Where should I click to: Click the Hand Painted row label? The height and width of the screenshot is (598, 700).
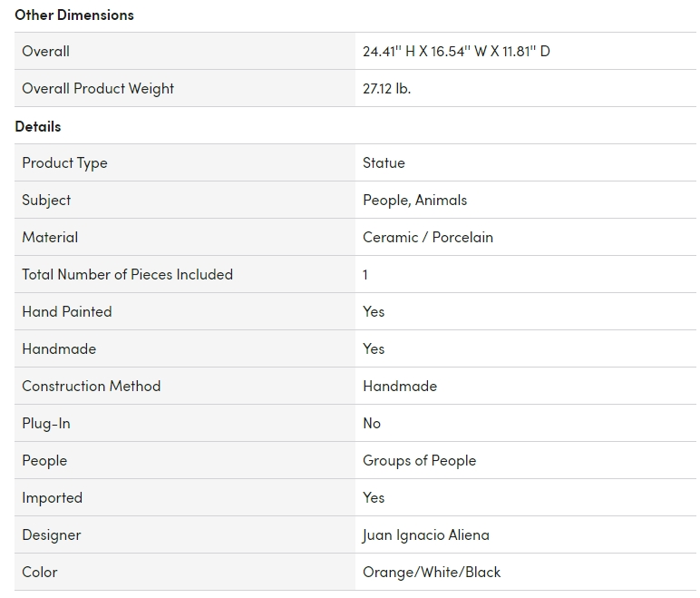67,312
